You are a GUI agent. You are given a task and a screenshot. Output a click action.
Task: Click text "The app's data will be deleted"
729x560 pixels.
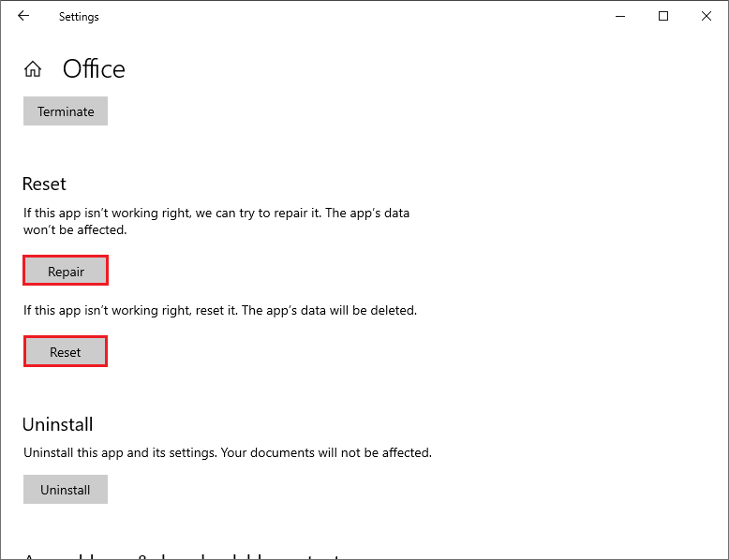tap(329, 310)
